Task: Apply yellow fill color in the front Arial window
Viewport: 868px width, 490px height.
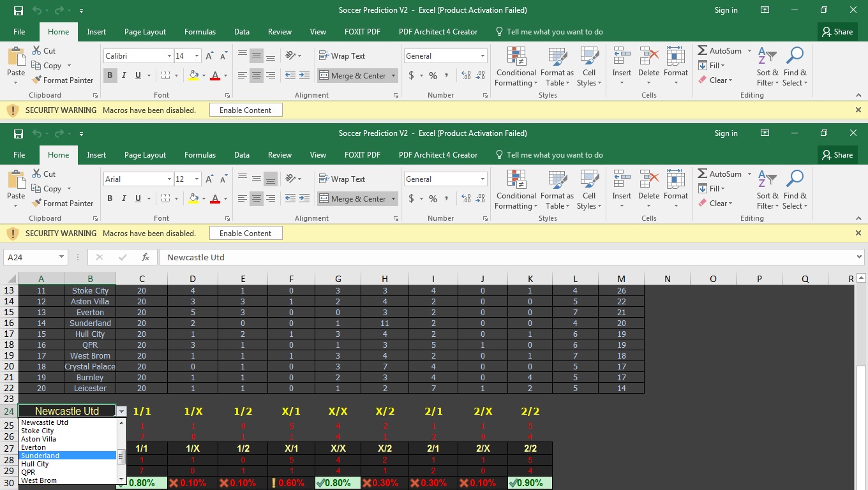Action: pos(193,199)
